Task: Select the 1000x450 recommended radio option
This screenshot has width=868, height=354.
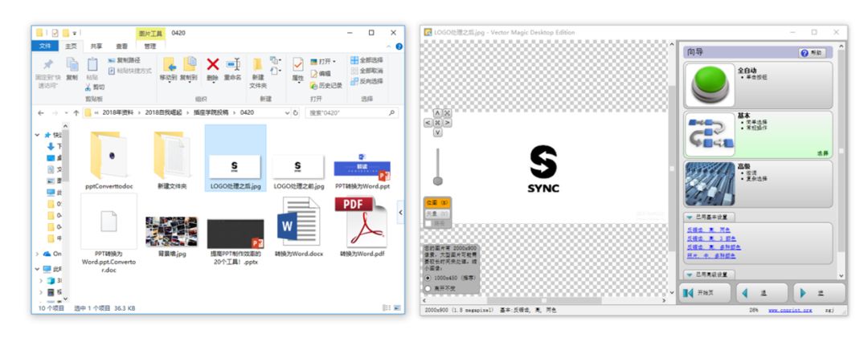Action: 428,278
